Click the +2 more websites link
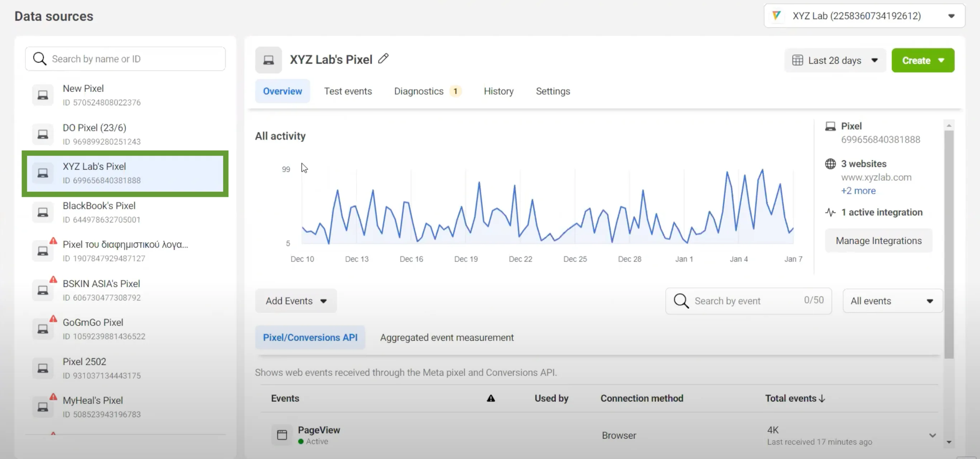The width and height of the screenshot is (980, 459). click(x=858, y=191)
